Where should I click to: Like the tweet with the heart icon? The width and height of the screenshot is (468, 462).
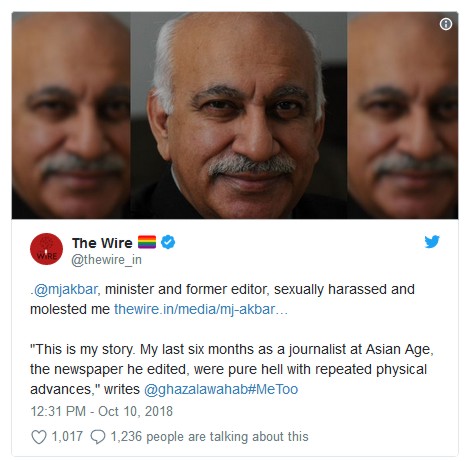39,437
